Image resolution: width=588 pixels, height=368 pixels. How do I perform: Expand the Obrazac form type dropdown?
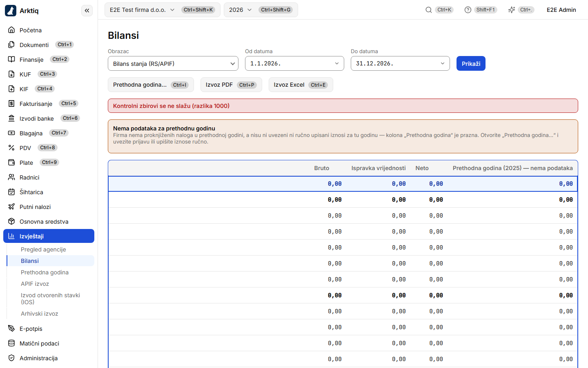pyautogui.click(x=173, y=63)
